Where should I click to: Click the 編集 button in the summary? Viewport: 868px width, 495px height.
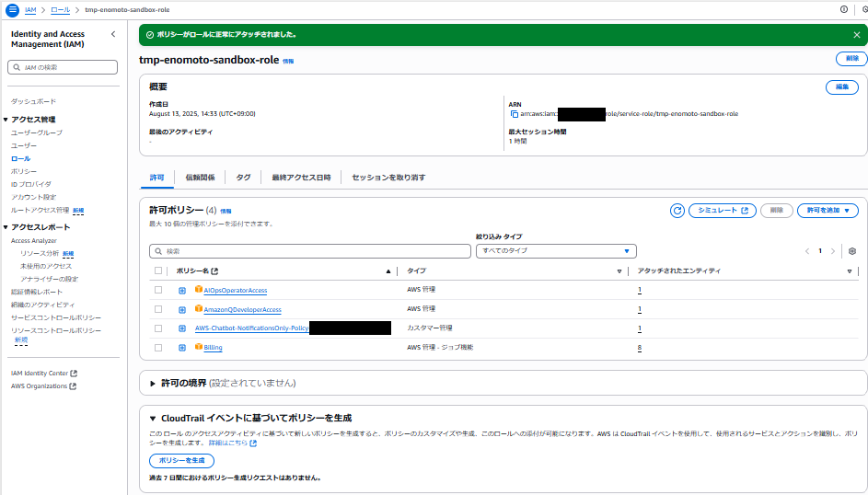tap(842, 87)
